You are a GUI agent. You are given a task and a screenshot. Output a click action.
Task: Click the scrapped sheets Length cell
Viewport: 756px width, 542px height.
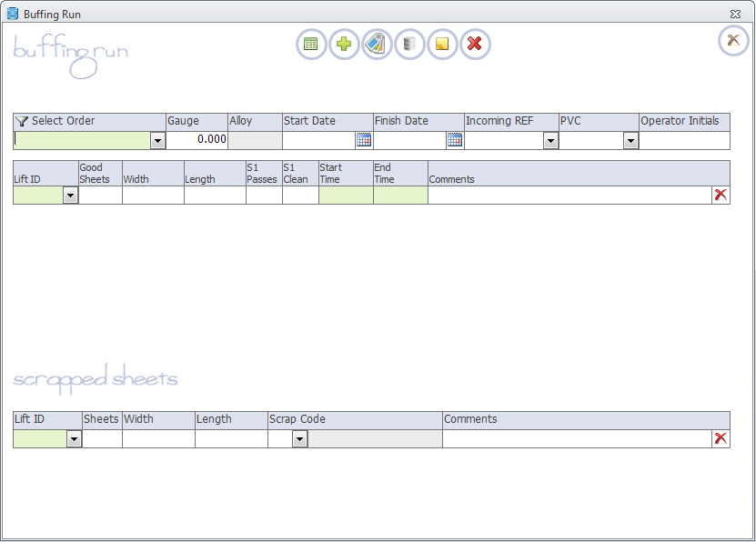pyautogui.click(x=231, y=439)
